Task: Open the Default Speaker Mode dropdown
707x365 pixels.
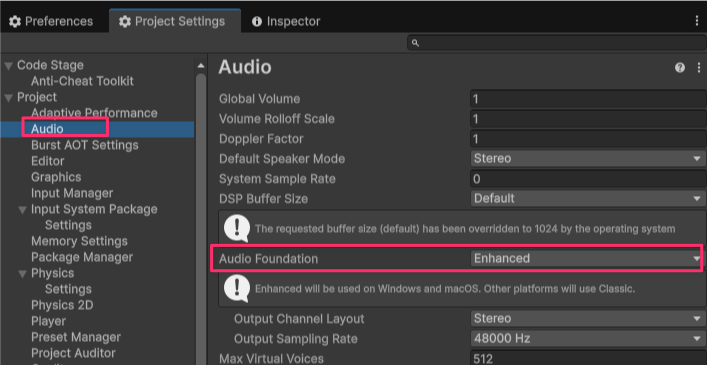Action: click(x=588, y=159)
